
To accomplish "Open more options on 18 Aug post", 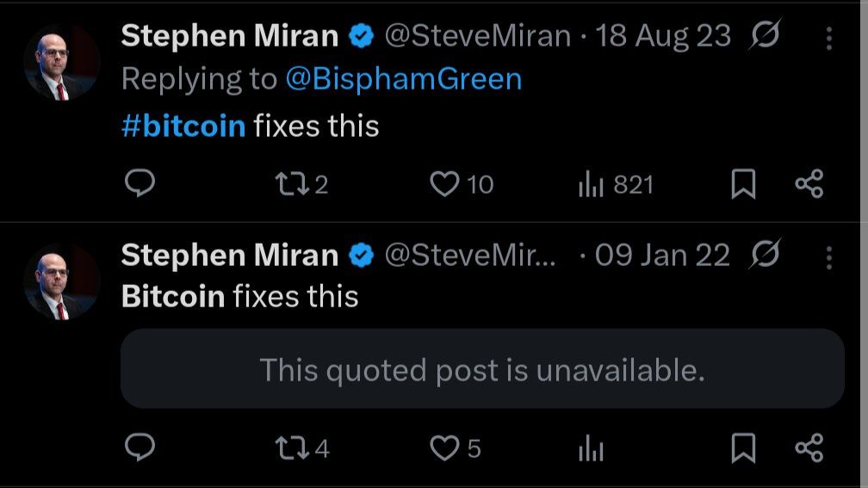I will tap(828, 38).
